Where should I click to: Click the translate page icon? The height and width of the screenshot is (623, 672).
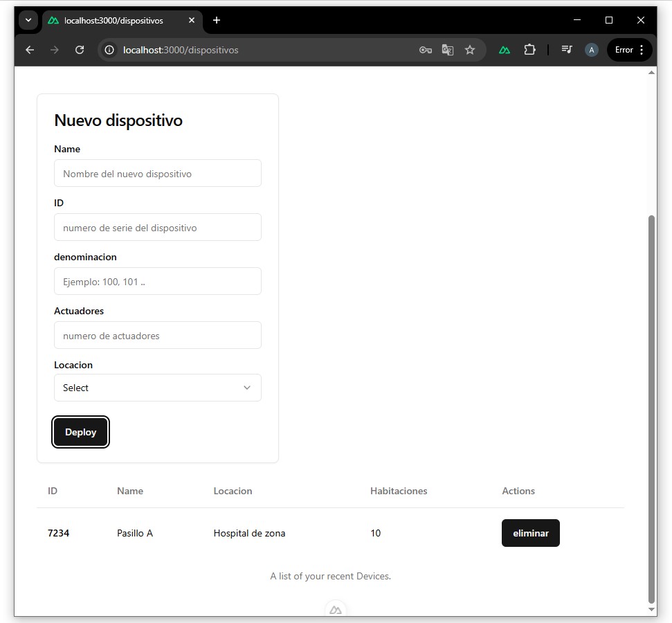[x=448, y=50]
